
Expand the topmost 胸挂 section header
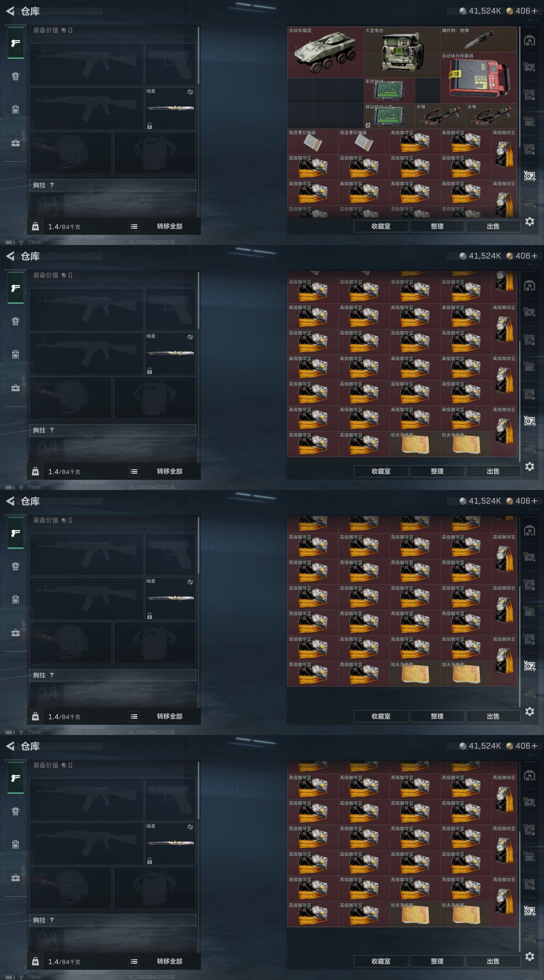coord(113,185)
